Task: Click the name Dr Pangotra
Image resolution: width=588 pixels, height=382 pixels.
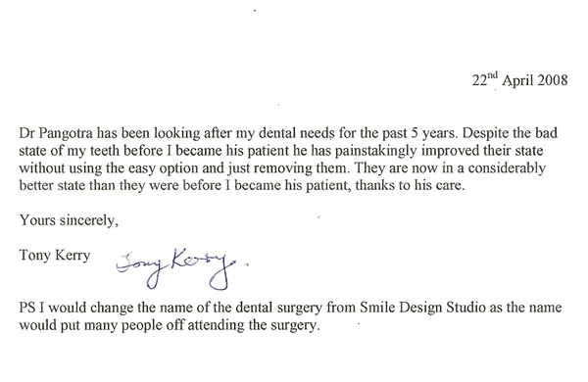Action: [x=57, y=133]
